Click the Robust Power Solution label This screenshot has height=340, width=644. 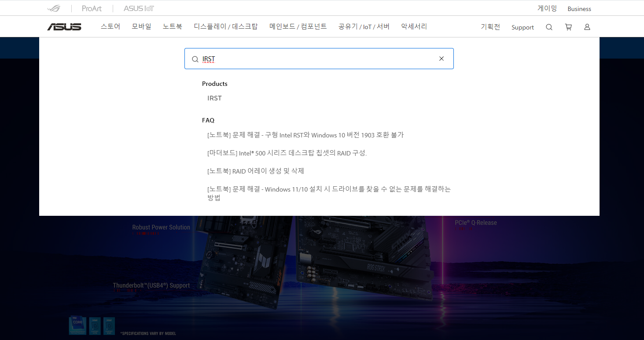tap(161, 227)
